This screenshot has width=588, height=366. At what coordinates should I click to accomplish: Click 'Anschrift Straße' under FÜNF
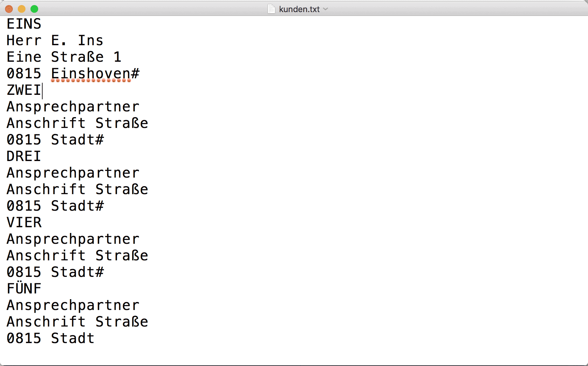click(x=77, y=322)
